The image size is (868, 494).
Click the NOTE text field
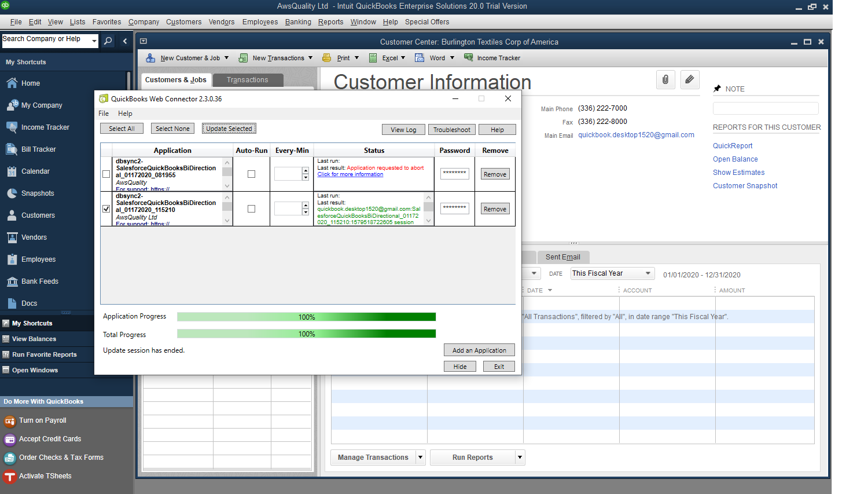click(x=766, y=108)
